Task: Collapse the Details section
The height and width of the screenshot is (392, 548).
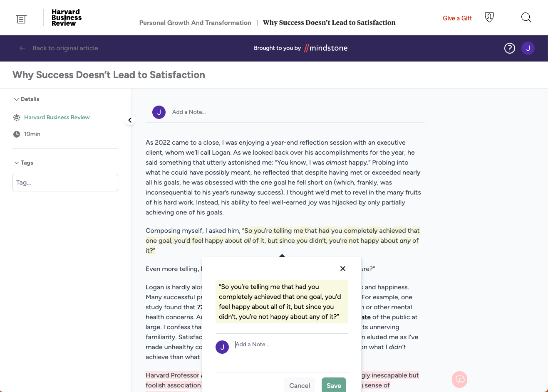Action: click(17, 99)
